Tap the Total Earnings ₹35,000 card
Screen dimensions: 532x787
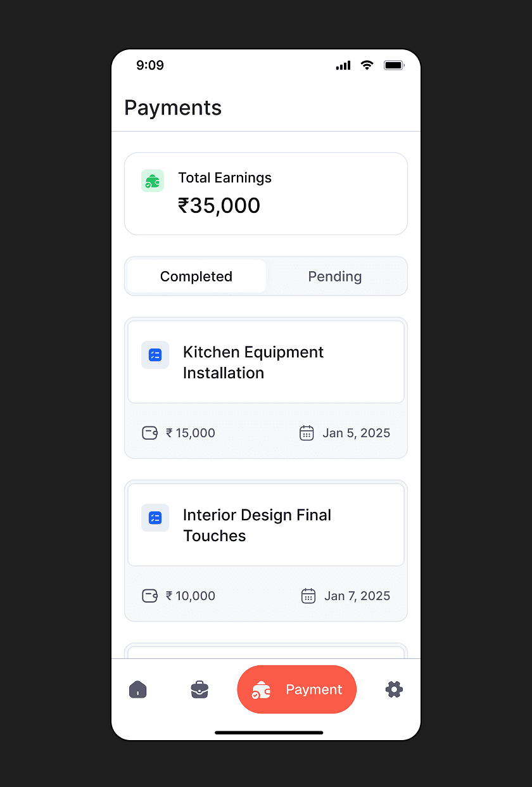pyautogui.click(x=266, y=194)
